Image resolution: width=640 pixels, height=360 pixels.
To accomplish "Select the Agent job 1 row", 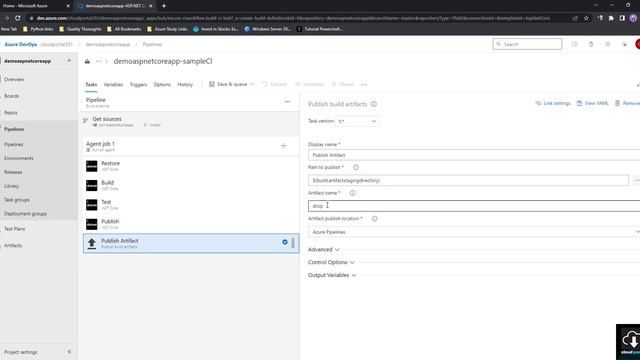I will pos(191,146).
